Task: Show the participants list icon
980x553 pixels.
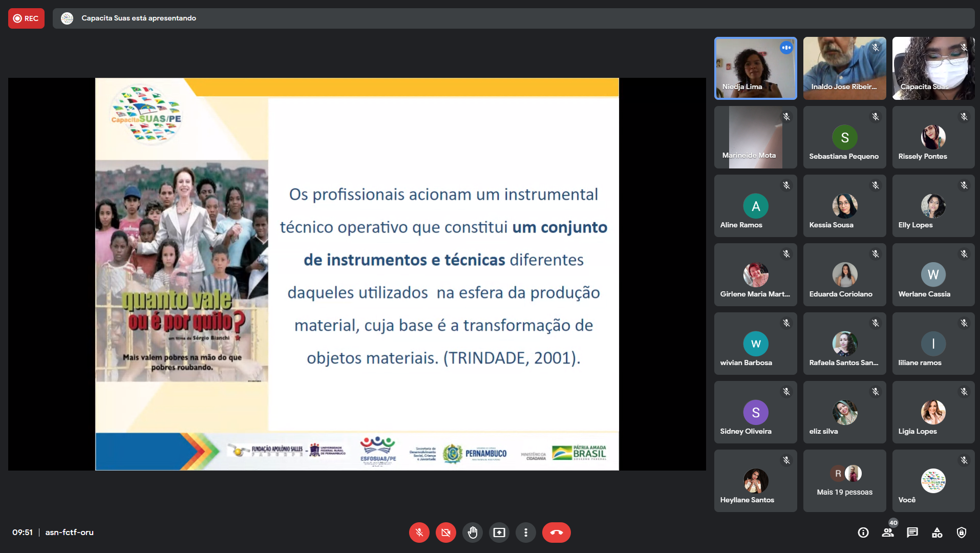Action: point(888,533)
